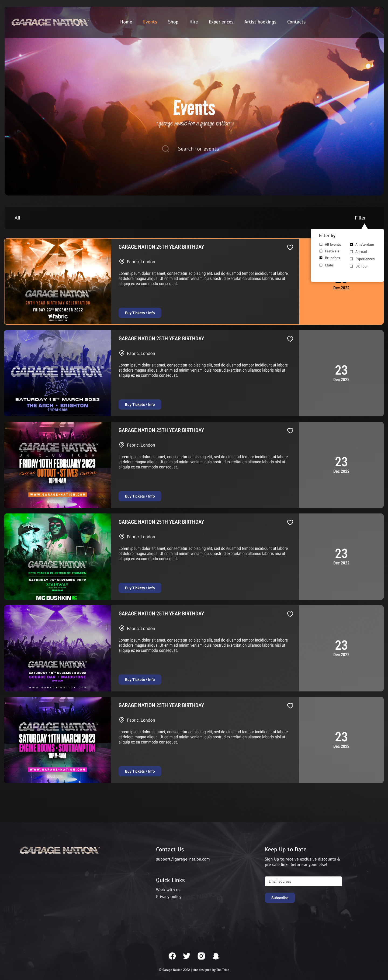Collapse the Filter dropdown
This screenshot has width=388, height=980.
click(360, 218)
